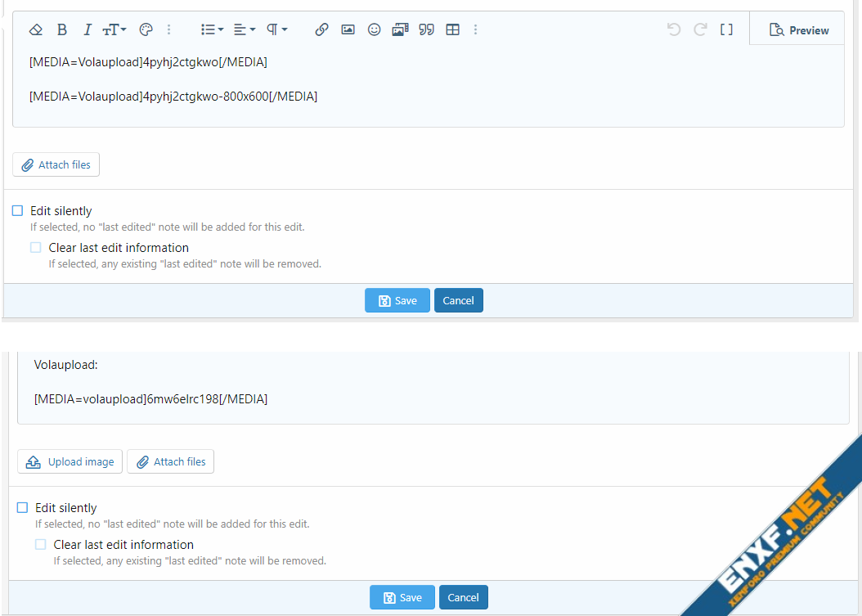Expand the font size dropdown
Image resolution: width=862 pixels, height=616 pixels.
pyautogui.click(x=114, y=29)
